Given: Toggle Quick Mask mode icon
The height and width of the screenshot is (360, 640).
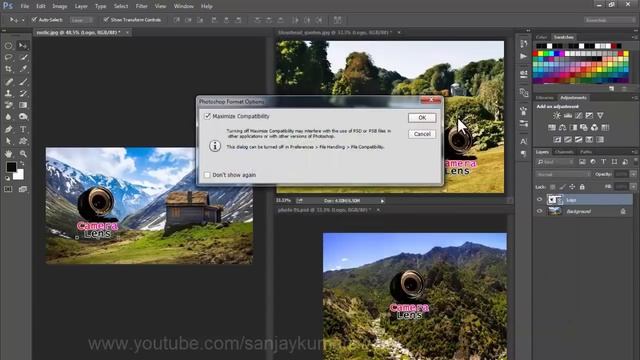Looking at the screenshot, I should [8, 189].
